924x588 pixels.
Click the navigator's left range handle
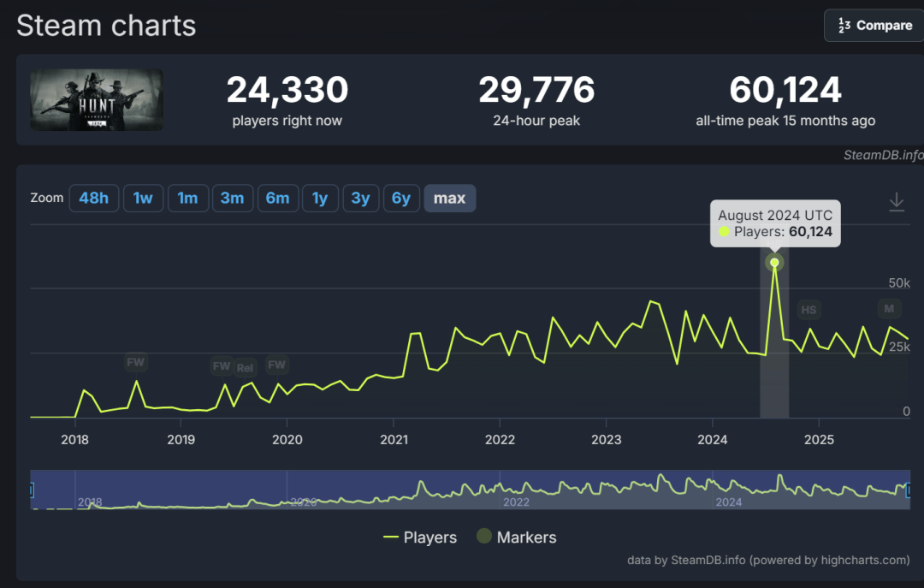[32, 490]
